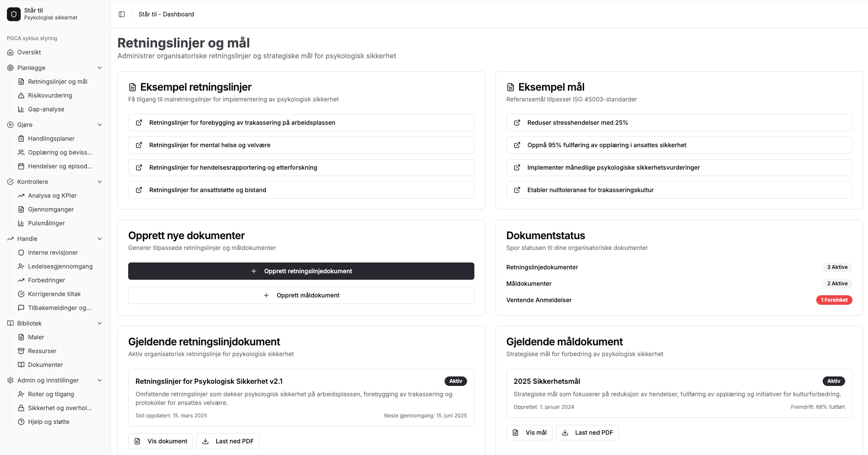The image size is (868, 455).
Task: Click document icon in Vis dokument button
Action: coord(138,441)
